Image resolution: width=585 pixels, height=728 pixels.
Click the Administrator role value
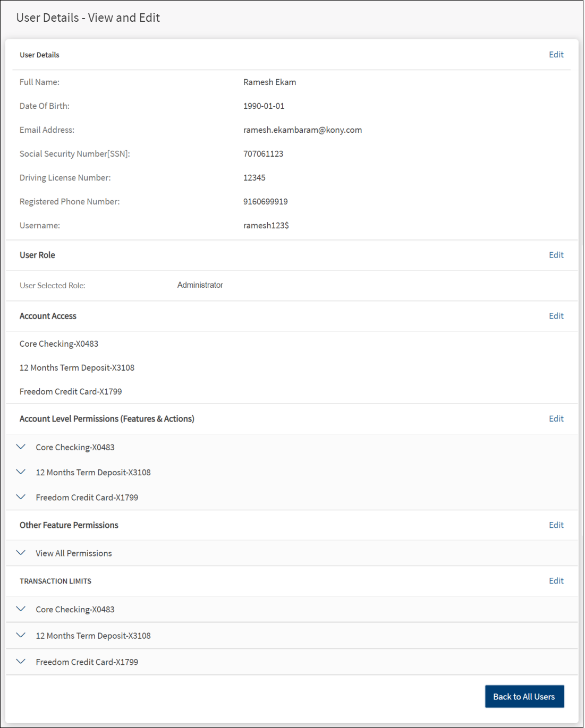point(200,285)
